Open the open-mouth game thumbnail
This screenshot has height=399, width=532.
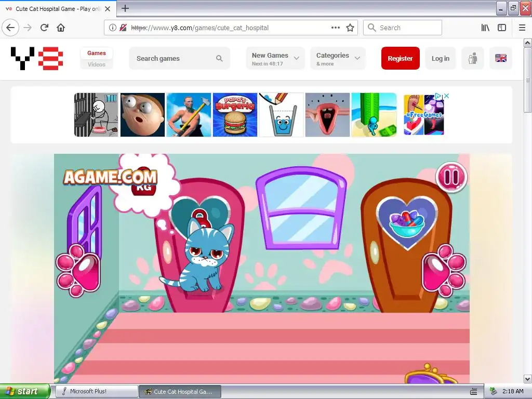point(327,115)
